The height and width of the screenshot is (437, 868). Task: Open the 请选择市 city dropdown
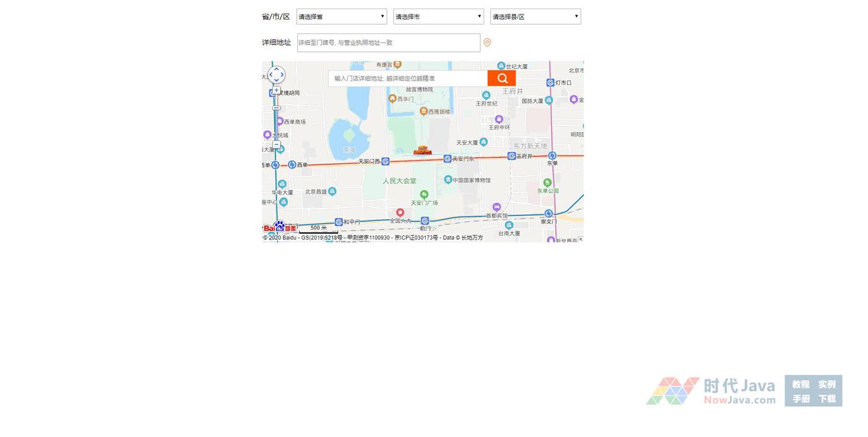439,17
